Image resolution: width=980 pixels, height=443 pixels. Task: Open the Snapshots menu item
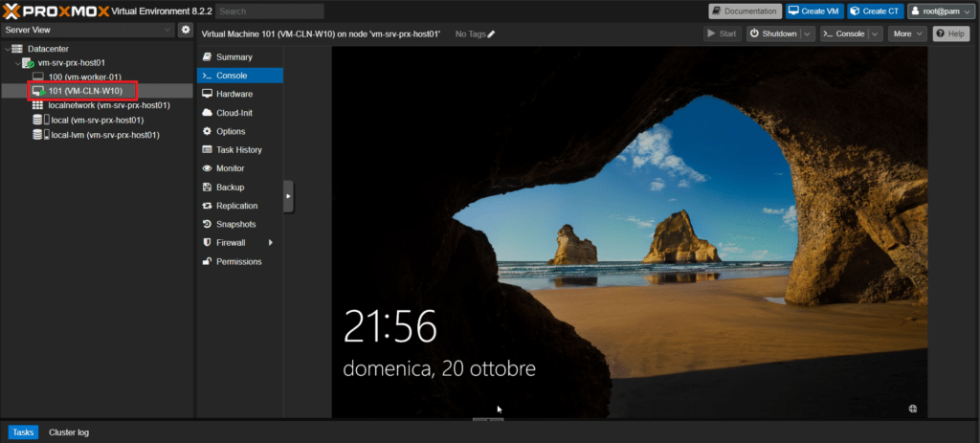pos(240,224)
